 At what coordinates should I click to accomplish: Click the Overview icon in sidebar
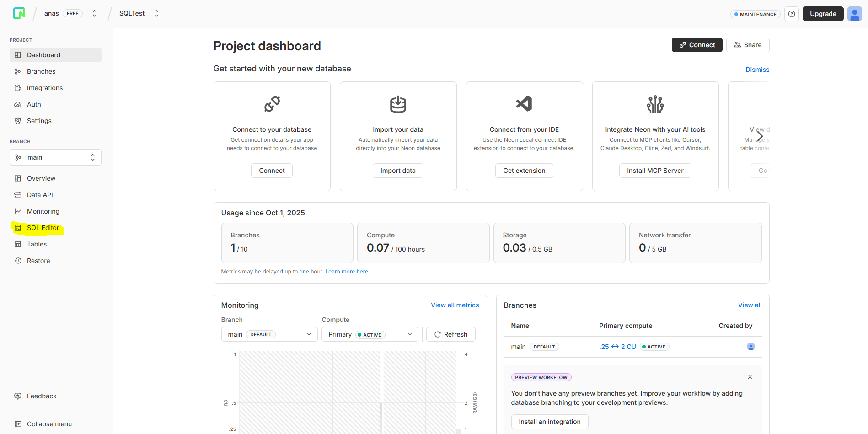pyautogui.click(x=18, y=178)
